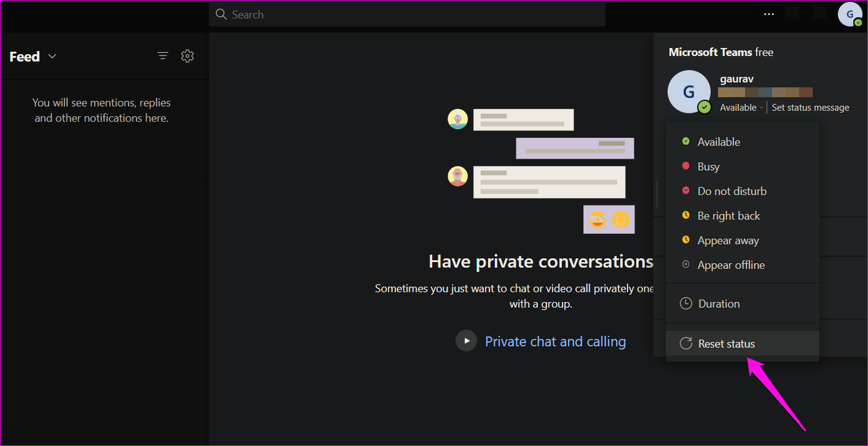Click the red Busy status dot
The image size is (868, 446).
686,166
